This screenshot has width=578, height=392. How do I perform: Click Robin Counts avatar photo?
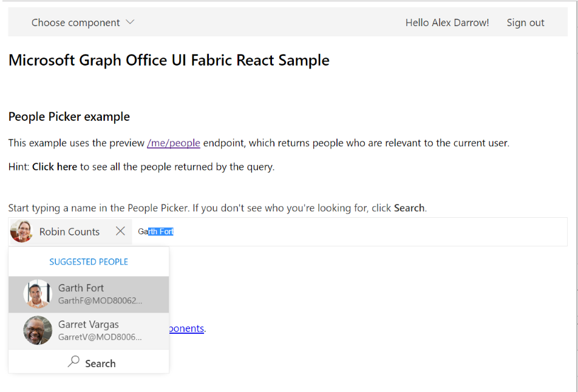point(21,231)
